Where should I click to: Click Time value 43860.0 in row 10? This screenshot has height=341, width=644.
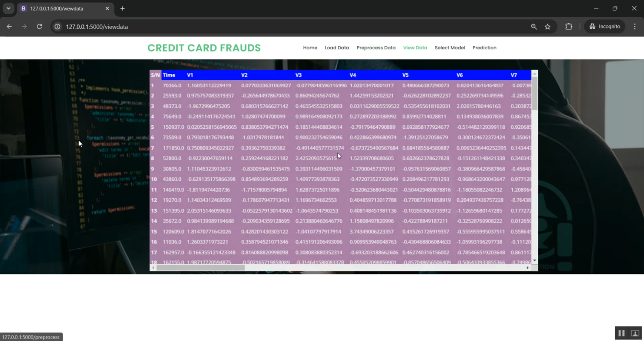[172, 179]
